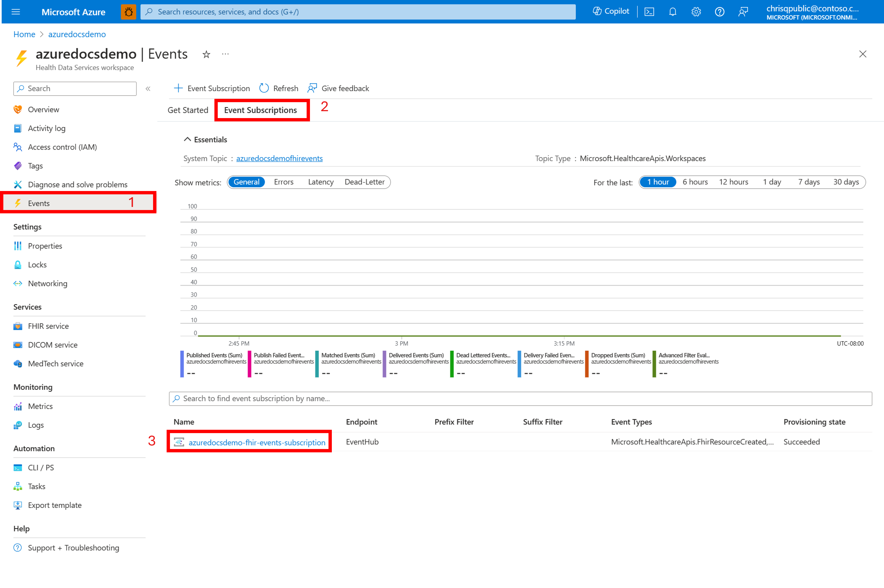
Task: Favorite this page with star icon
Action: coord(206,54)
